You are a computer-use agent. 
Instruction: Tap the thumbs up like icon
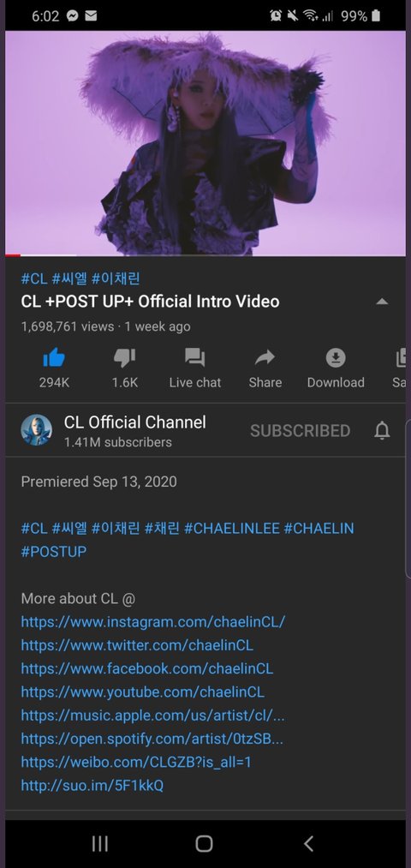coord(54,358)
